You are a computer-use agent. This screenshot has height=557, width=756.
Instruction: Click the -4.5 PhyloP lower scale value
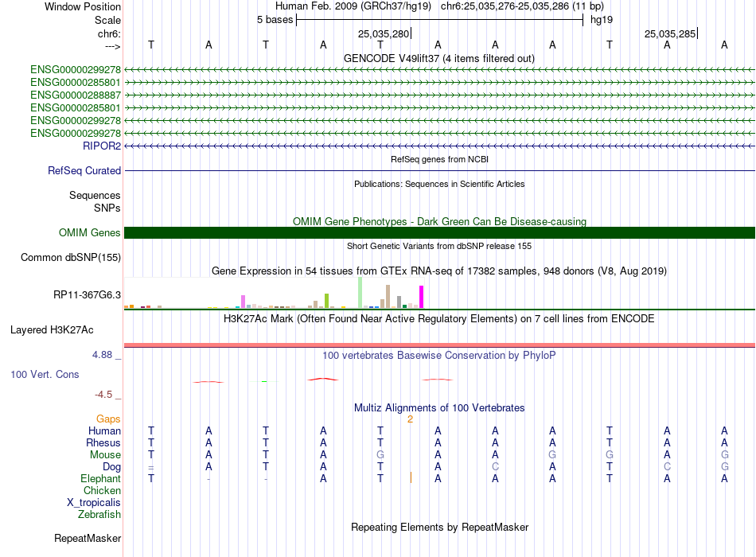click(103, 395)
